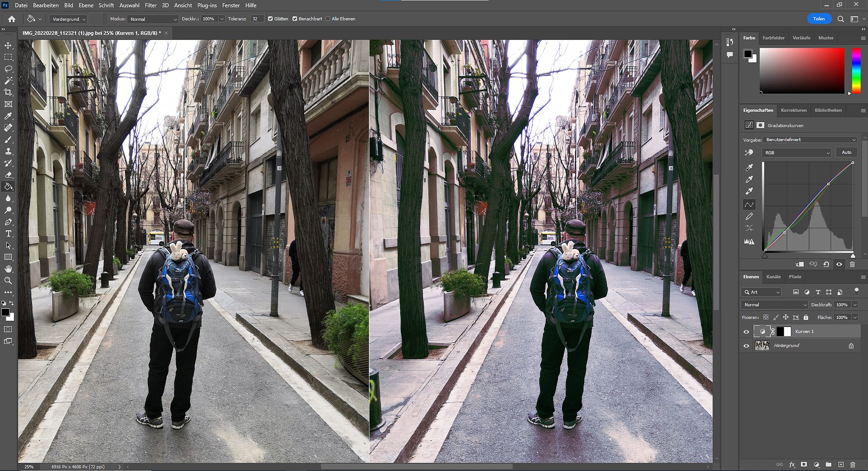Image resolution: width=868 pixels, height=471 pixels.
Task: Hide the Kurven 1 layer
Action: [x=746, y=332]
